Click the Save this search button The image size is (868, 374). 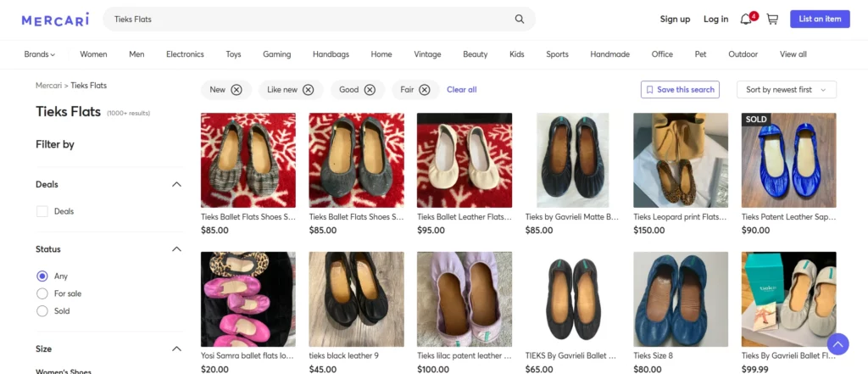coord(680,90)
